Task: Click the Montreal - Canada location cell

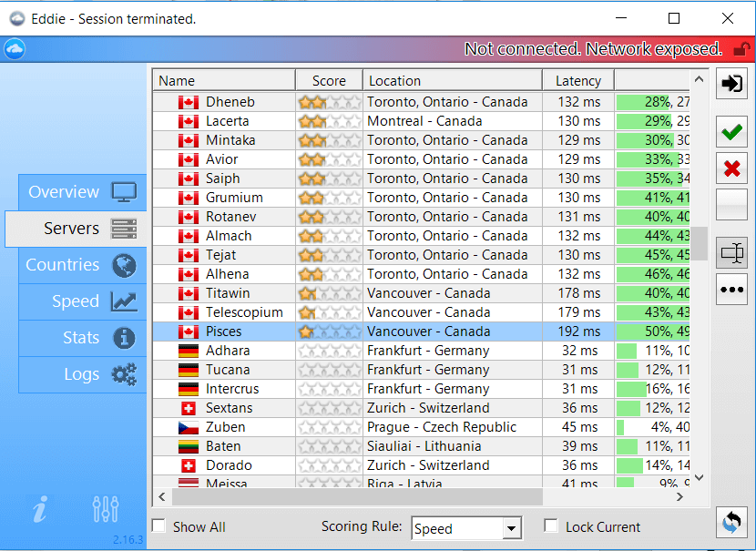Action: (x=453, y=121)
